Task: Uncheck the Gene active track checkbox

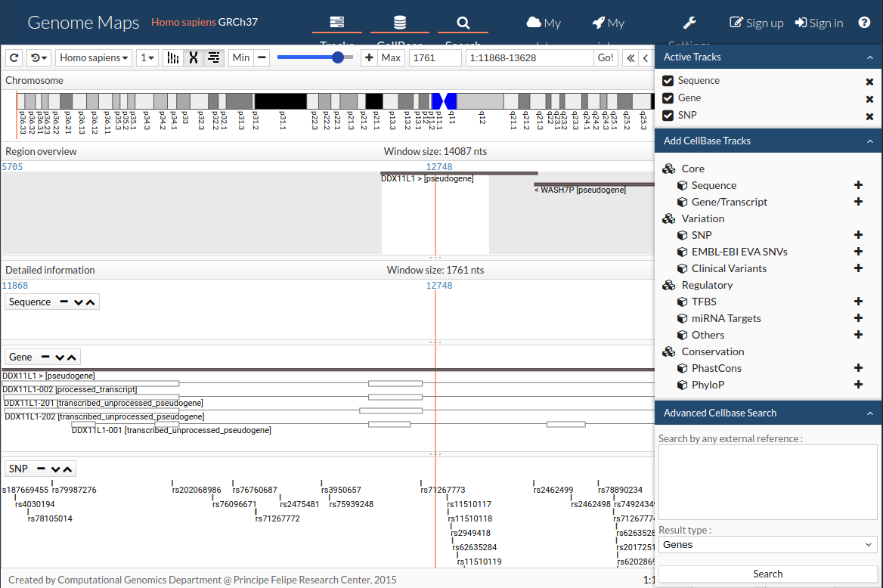Action: tap(668, 98)
